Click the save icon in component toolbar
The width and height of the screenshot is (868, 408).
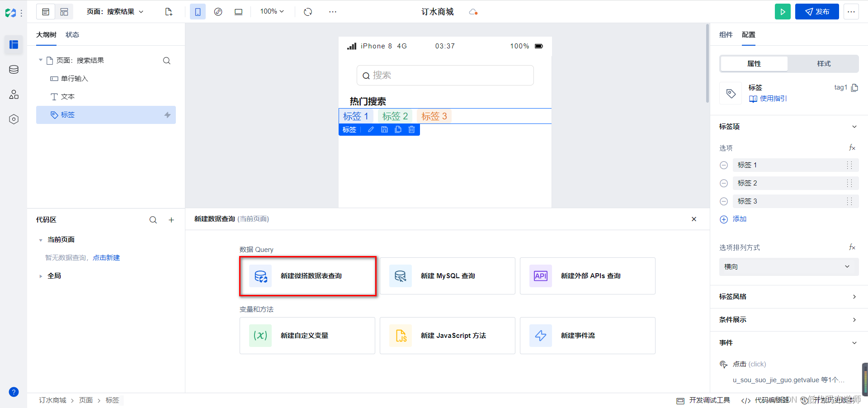[384, 130]
